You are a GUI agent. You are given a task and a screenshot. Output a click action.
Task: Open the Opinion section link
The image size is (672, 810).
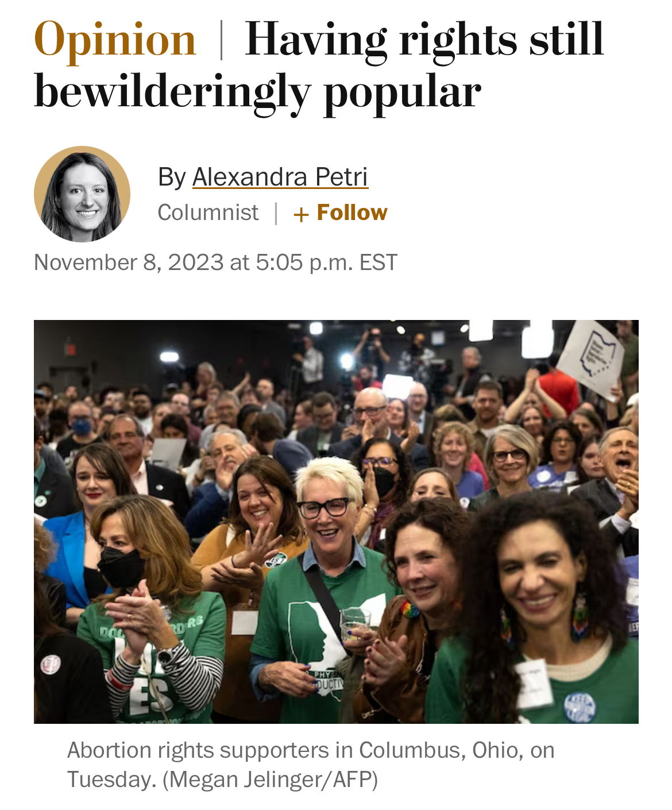(x=115, y=39)
